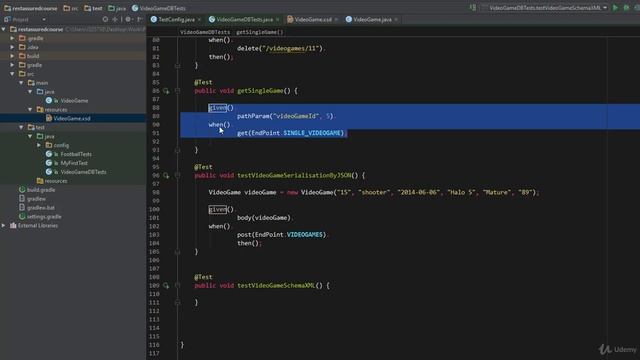
Task: Click run gutter icon for testVideoGameSchemaXML
Action: pos(166,286)
